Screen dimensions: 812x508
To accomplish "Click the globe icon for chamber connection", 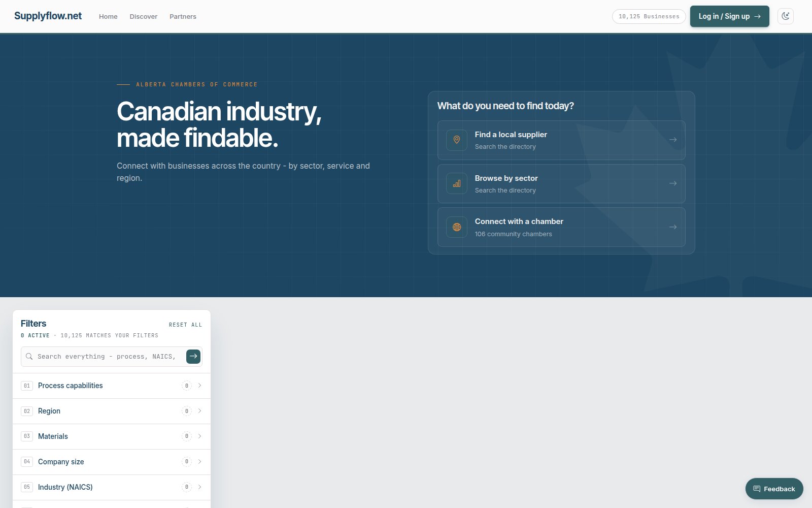I will click(457, 227).
